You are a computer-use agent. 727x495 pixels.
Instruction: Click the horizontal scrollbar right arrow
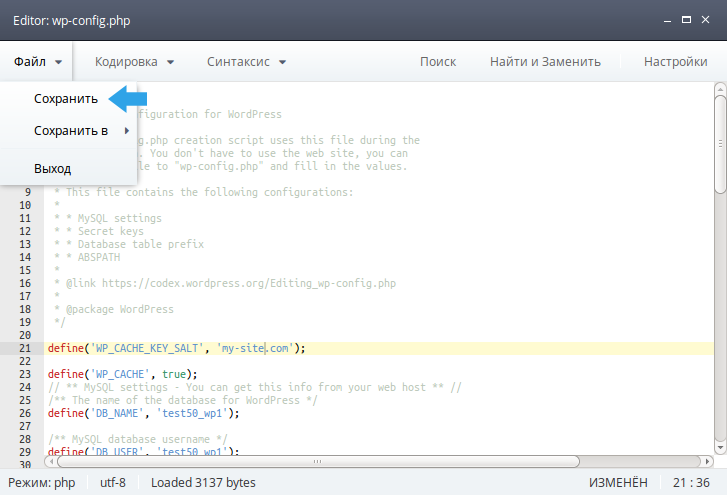tap(707, 461)
